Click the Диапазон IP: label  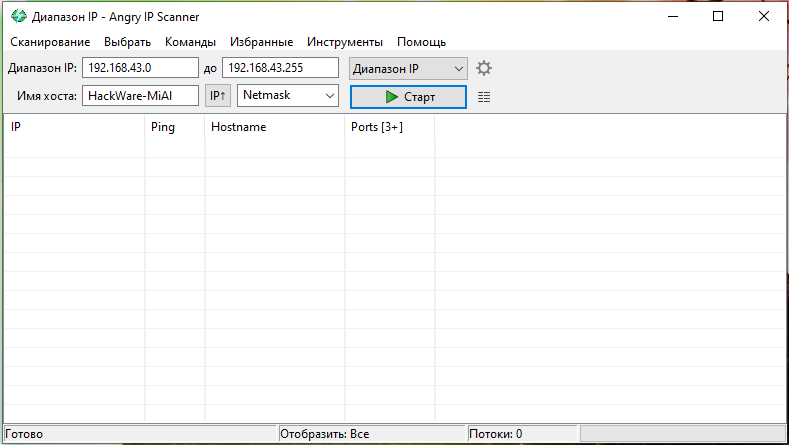tap(42, 68)
